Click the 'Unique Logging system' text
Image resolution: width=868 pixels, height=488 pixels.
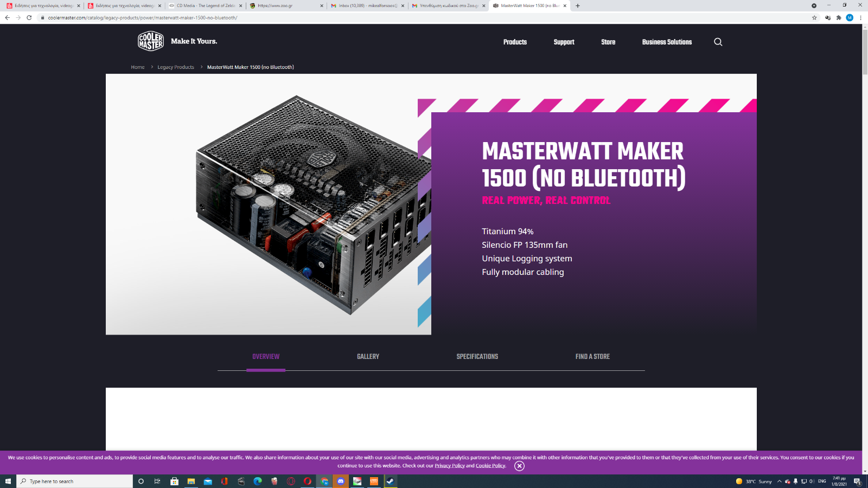527,259
